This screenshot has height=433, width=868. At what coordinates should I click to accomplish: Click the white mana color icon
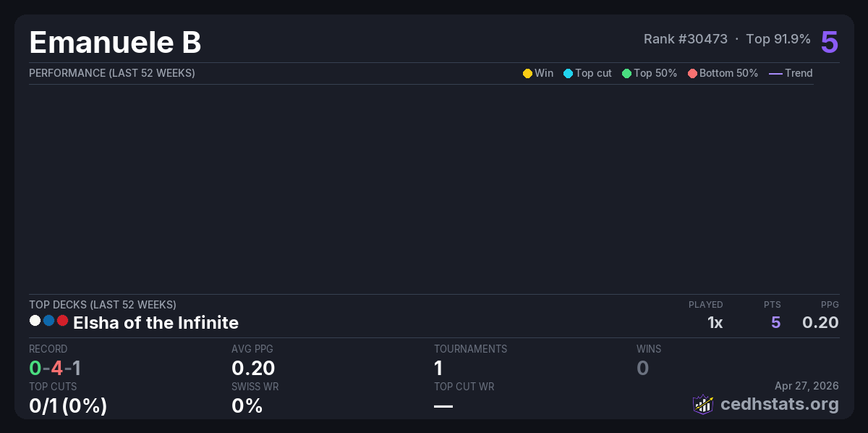pos(35,321)
